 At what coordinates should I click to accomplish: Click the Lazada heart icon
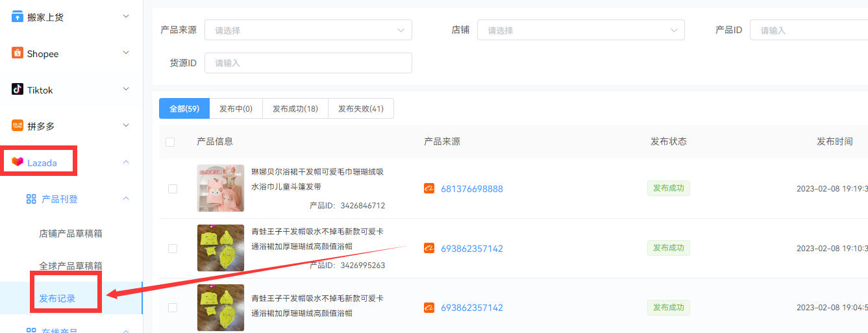(18, 162)
